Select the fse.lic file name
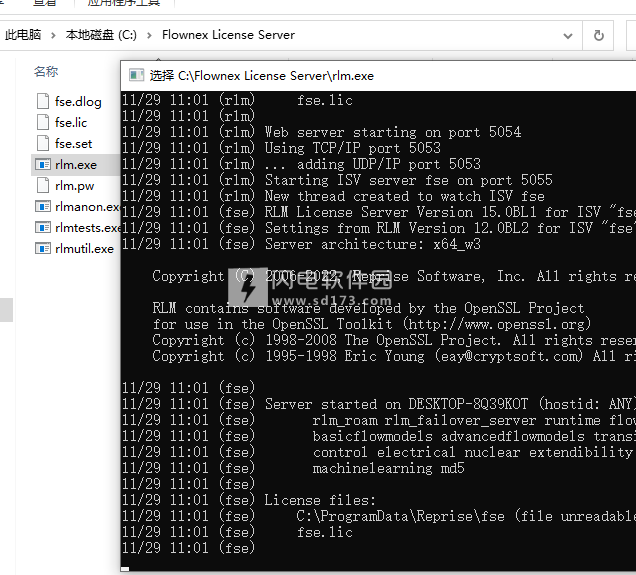636x575 pixels. tap(71, 122)
